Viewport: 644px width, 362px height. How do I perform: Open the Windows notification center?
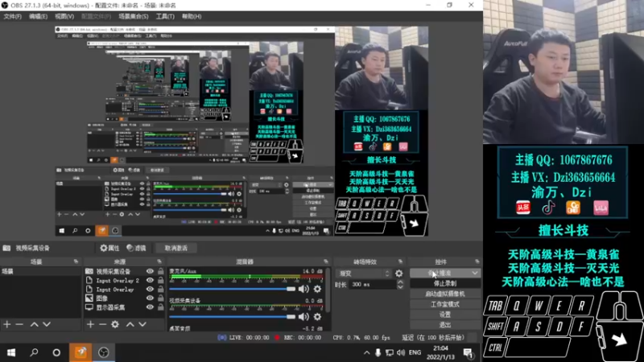468,352
